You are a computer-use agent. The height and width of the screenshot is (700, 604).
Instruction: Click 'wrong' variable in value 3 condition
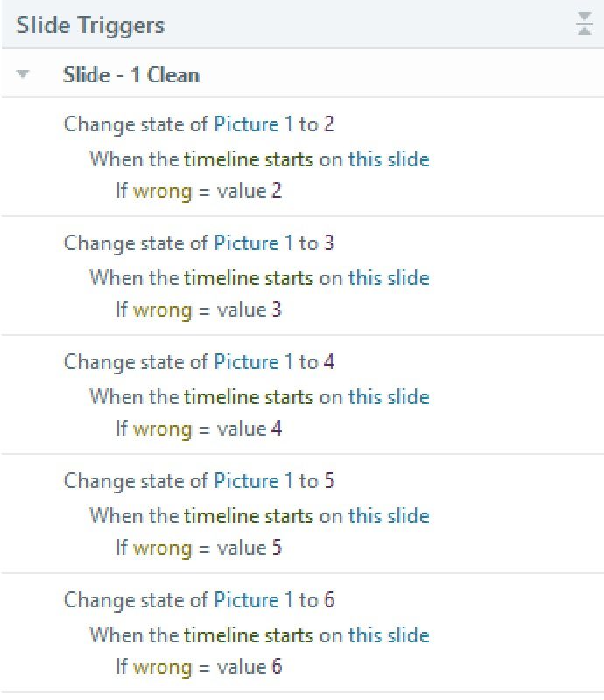tap(162, 310)
